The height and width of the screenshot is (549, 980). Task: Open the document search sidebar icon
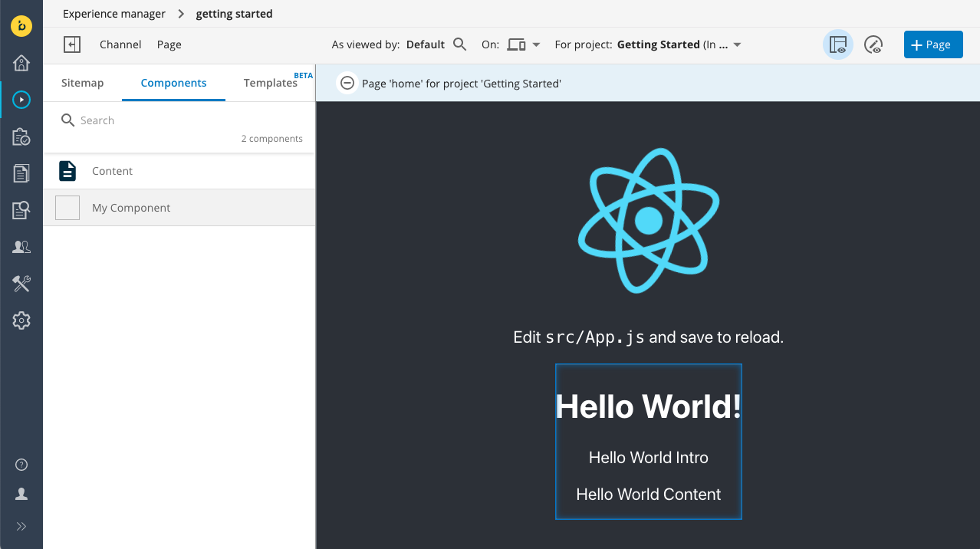21,210
